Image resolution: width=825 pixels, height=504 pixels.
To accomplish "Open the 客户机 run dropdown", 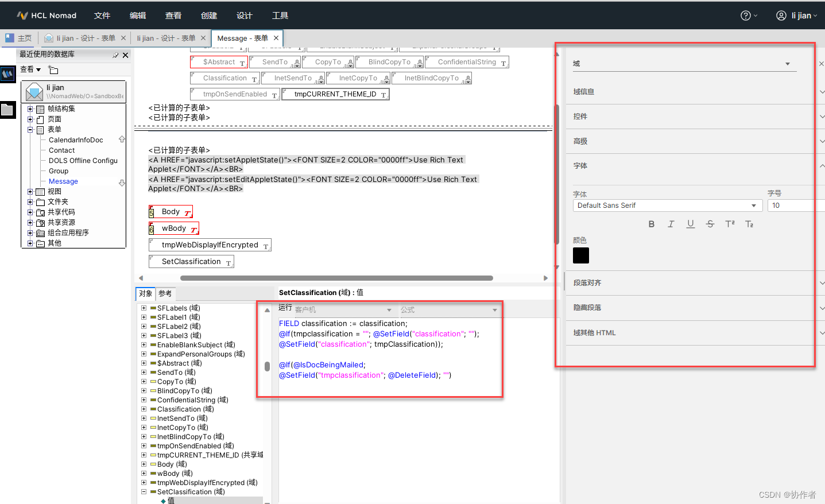I will pyautogui.click(x=343, y=310).
